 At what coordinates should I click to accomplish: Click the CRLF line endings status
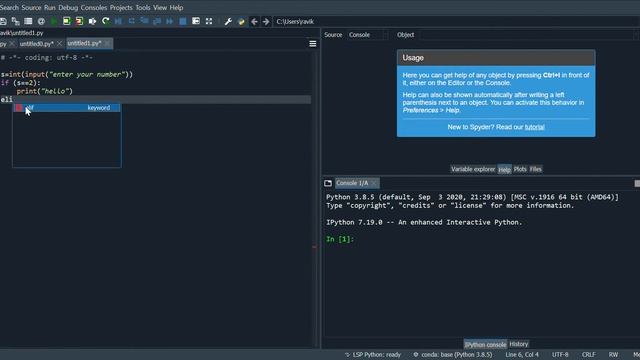pyautogui.click(x=589, y=355)
